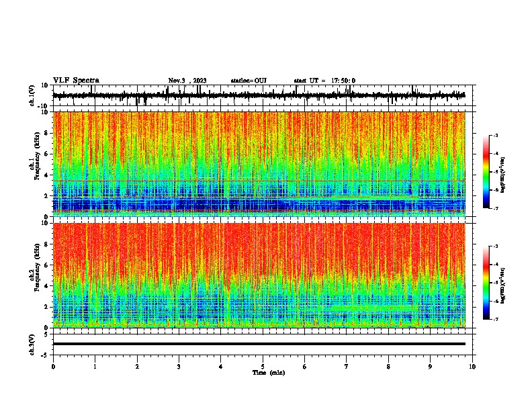This screenshot has height=411, width=532.
Task: Click time axis tick label "7"
Action: [347, 367]
